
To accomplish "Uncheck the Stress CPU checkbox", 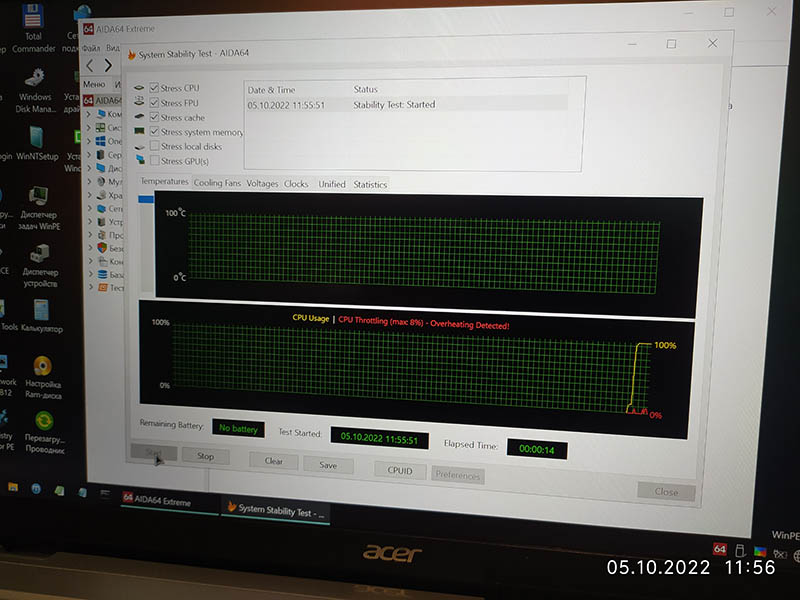I will [x=154, y=88].
